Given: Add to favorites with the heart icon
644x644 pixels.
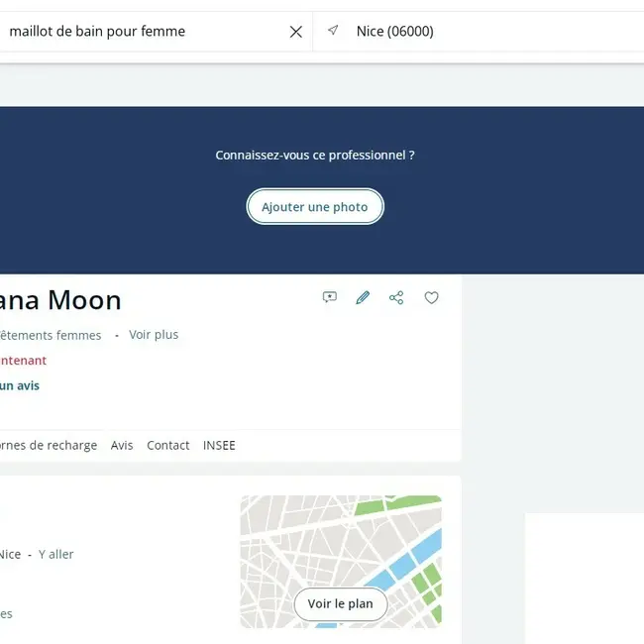Looking at the screenshot, I should pyautogui.click(x=431, y=297).
